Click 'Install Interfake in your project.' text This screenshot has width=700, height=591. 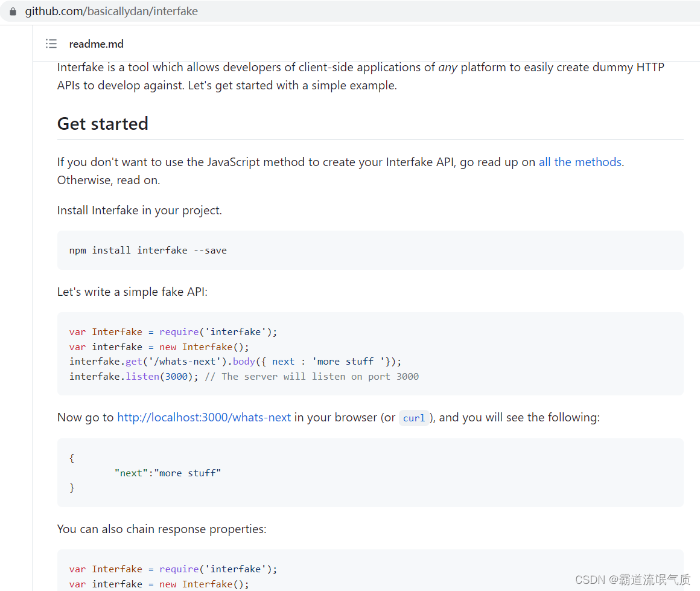[x=139, y=211]
